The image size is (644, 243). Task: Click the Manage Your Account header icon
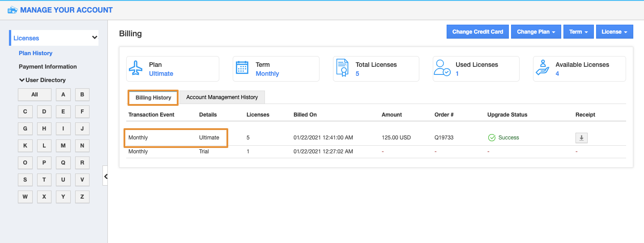point(13,10)
